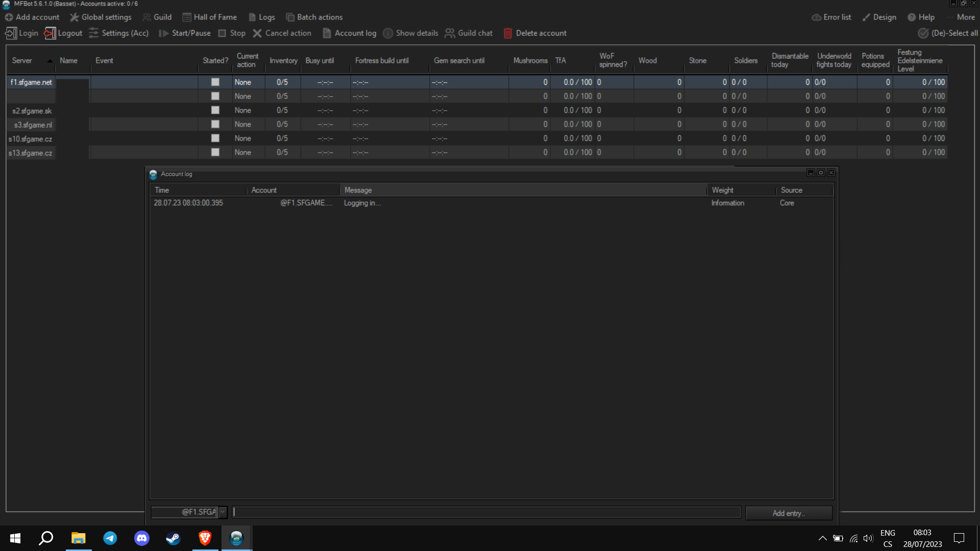Open Discord from the taskbar
This screenshot has width=980, height=551.
click(x=142, y=538)
